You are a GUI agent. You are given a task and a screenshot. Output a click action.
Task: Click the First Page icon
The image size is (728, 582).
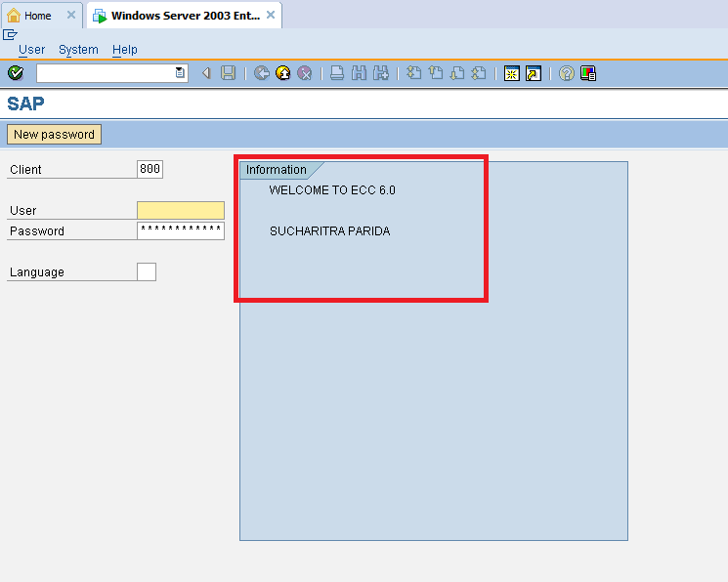click(x=413, y=73)
